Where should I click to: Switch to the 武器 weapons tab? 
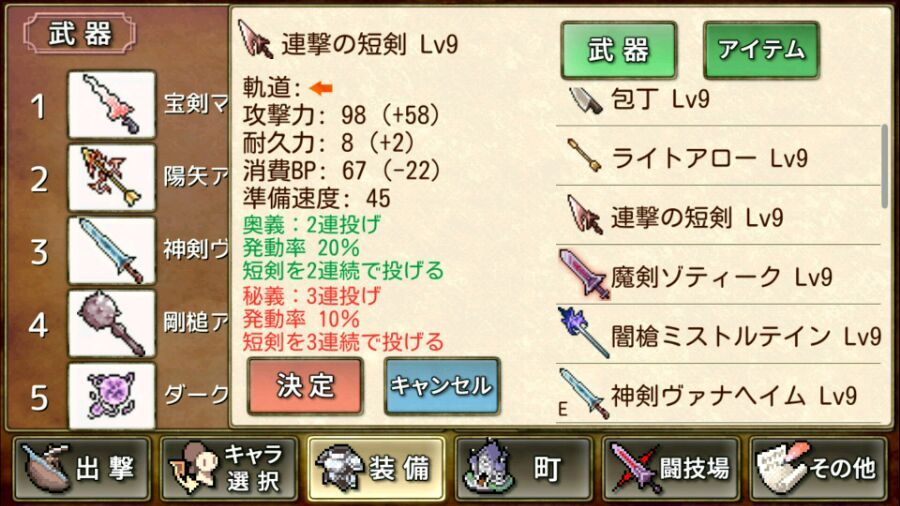click(x=619, y=50)
